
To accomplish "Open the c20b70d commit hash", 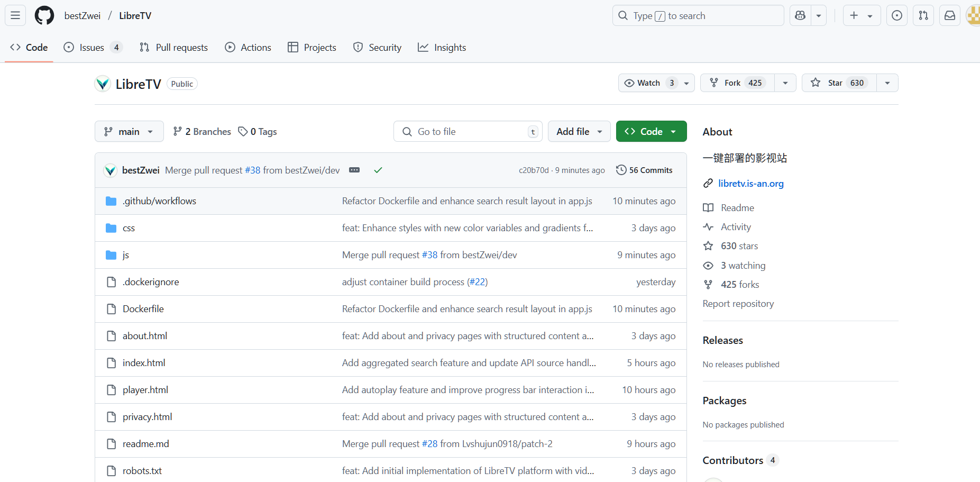I will 534,170.
